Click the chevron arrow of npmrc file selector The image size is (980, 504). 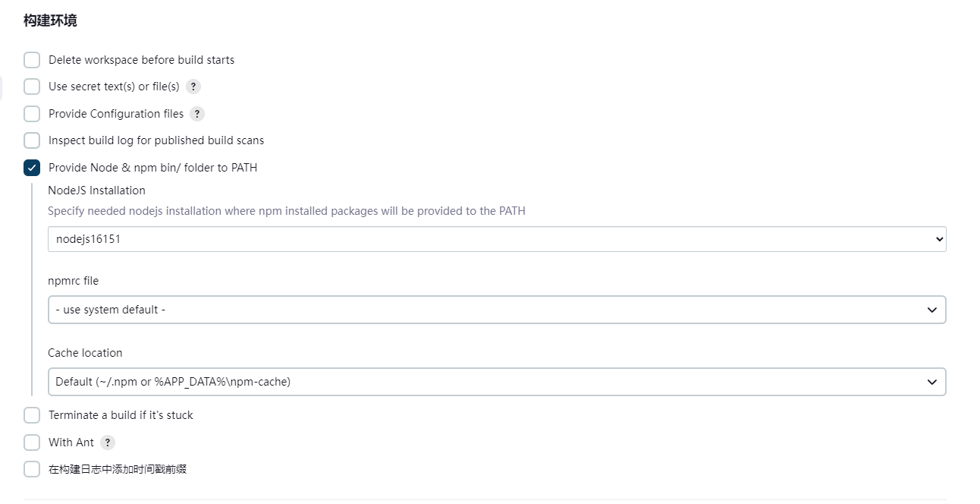[932, 310]
